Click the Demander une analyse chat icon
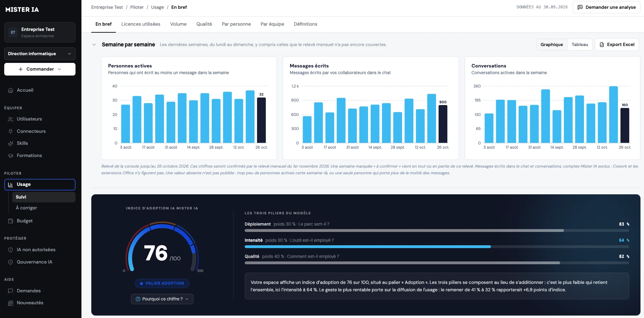The image size is (644, 318). [580, 7]
